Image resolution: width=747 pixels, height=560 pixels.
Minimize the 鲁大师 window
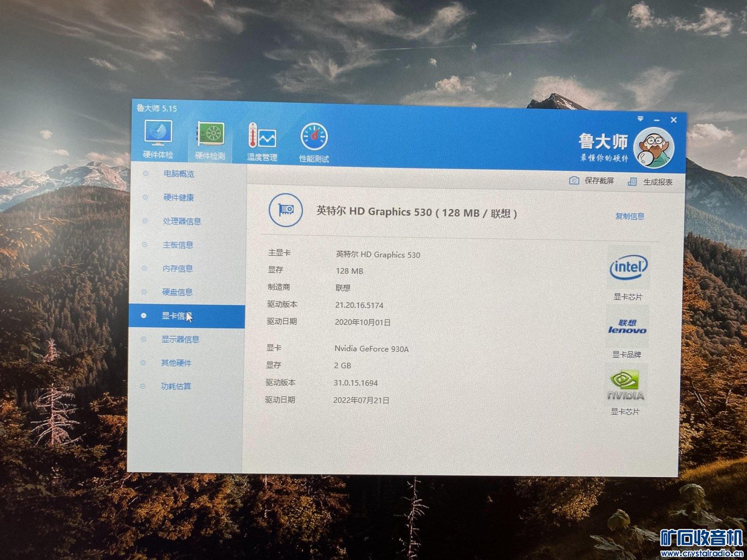click(657, 120)
